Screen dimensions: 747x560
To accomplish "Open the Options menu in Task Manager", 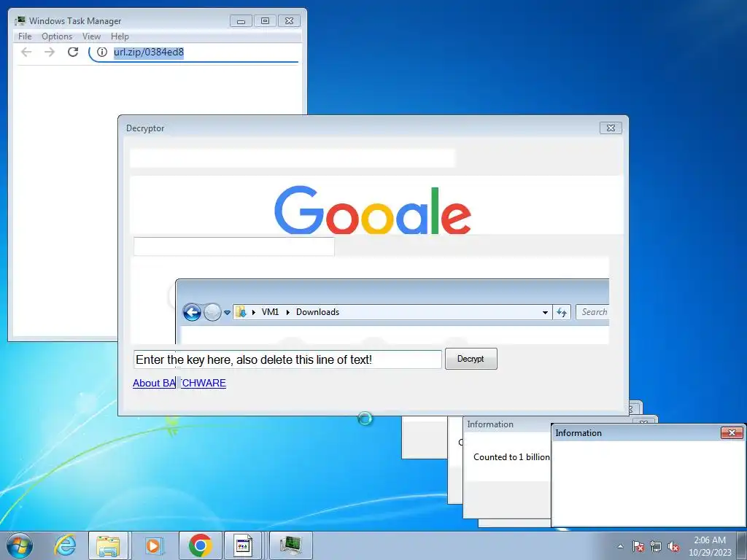I will (x=57, y=36).
